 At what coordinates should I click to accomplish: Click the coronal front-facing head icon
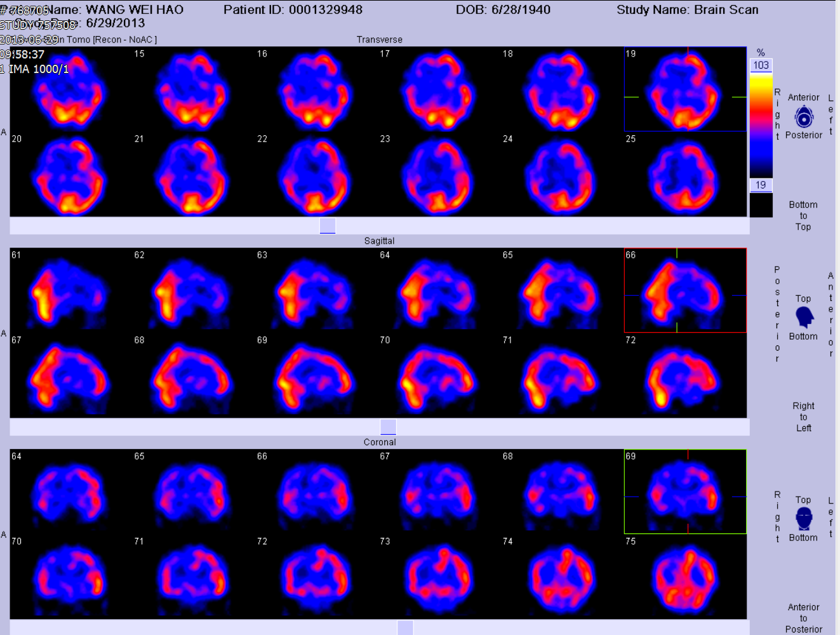[804, 518]
